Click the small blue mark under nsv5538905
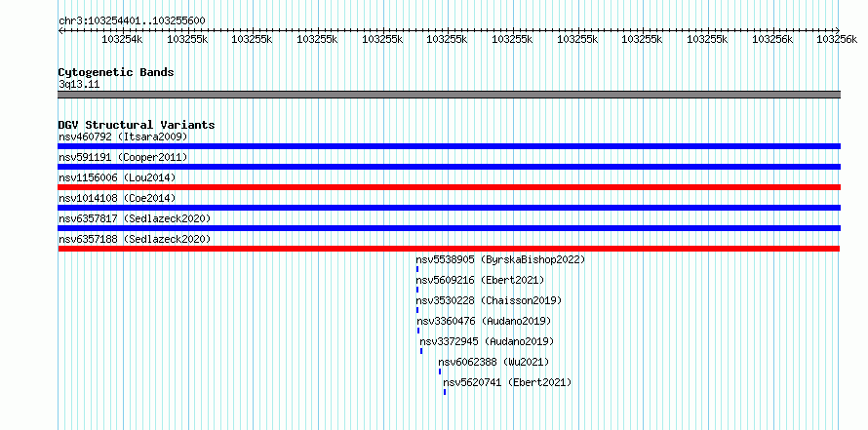 (417, 269)
